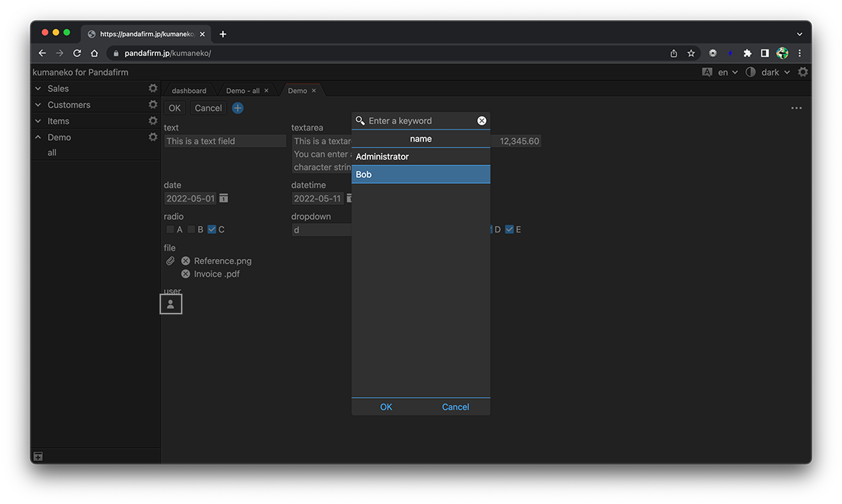842x504 pixels.
Task: Open the Customers settings gear
Action: point(153,105)
